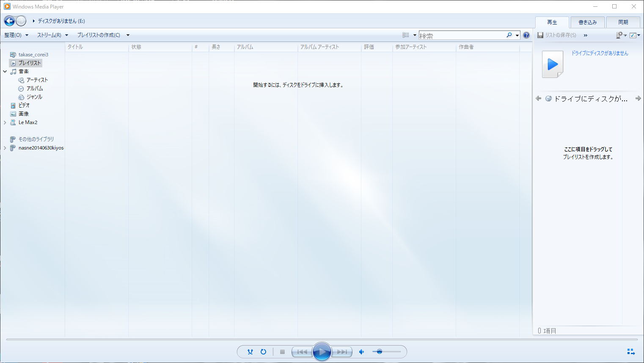
Task: Select nasne20140630kiyos library
Action: 37,148
